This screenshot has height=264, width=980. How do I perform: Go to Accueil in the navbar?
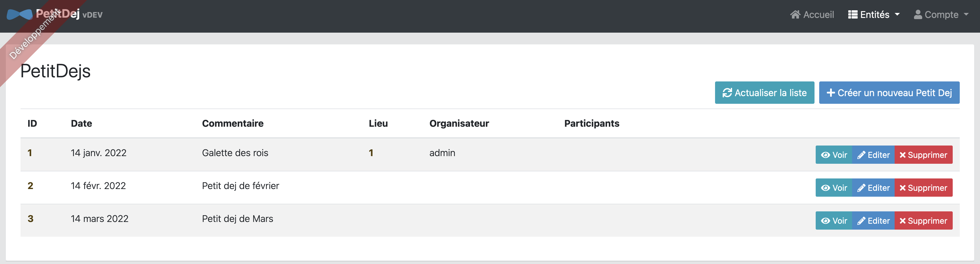[818, 14]
